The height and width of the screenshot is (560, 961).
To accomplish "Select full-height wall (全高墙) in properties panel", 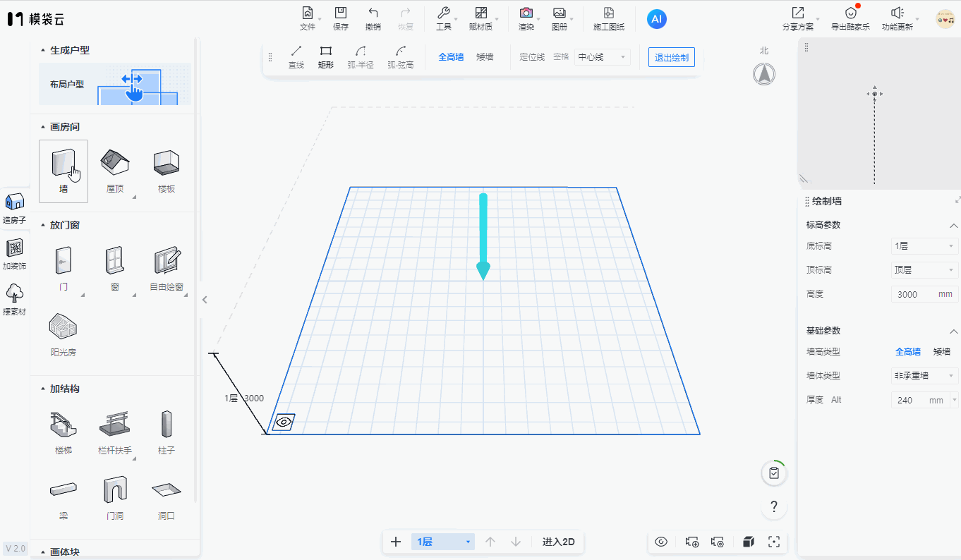I will [x=907, y=351].
